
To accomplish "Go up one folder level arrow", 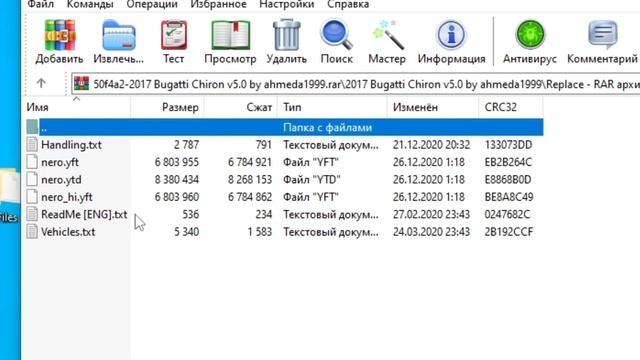I will [x=41, y=83].
